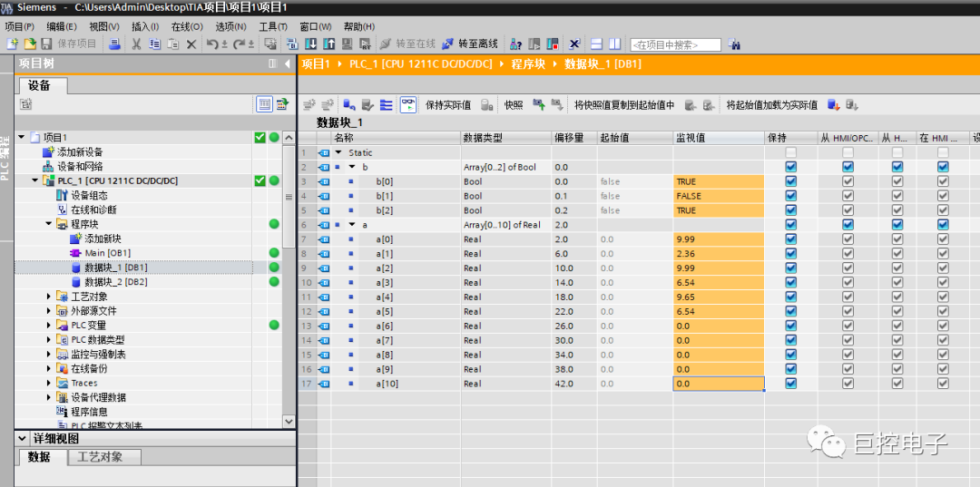Viewport: 980px width, 487px height.
Task: Expand the 监控与强制表 folder
Action: 49,354
